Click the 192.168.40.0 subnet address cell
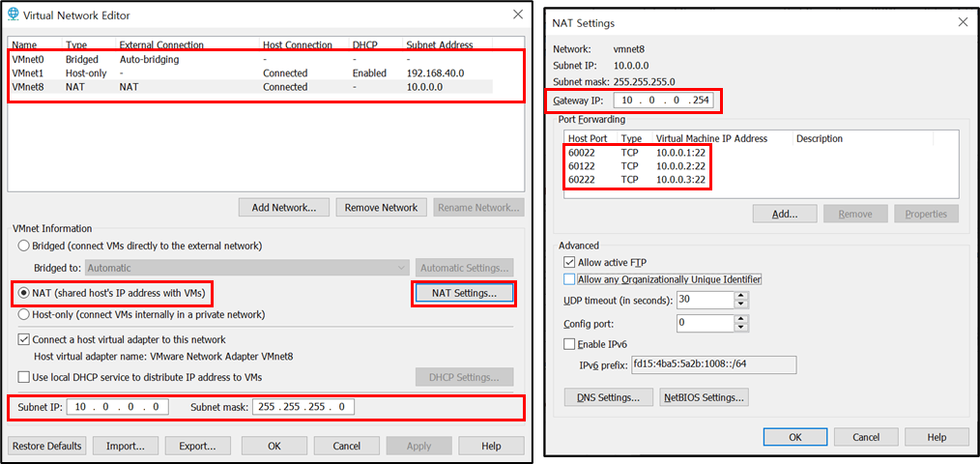Viewport: 980px width, 464px height. (435, 73)
